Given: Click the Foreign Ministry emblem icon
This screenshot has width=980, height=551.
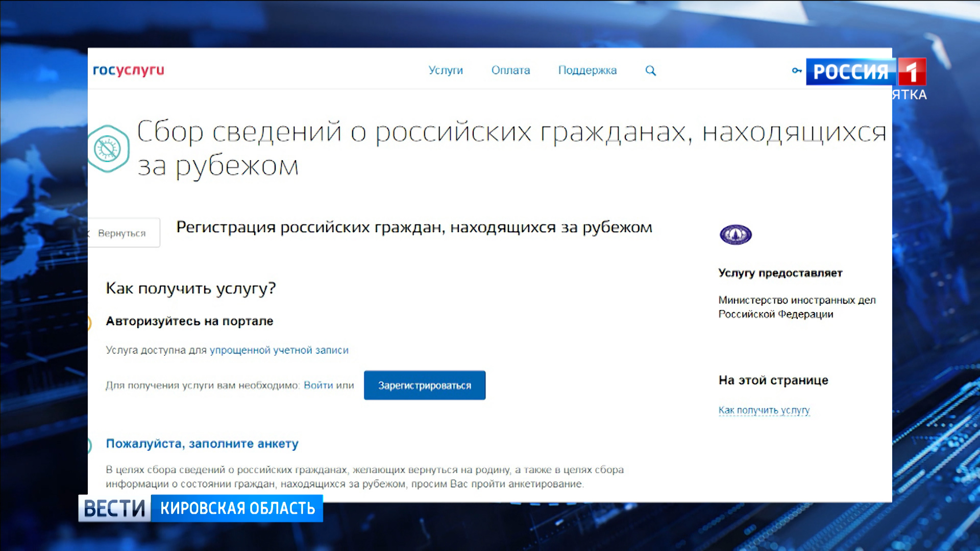Looking at the screenshot, I should click(x=736, y=235).
